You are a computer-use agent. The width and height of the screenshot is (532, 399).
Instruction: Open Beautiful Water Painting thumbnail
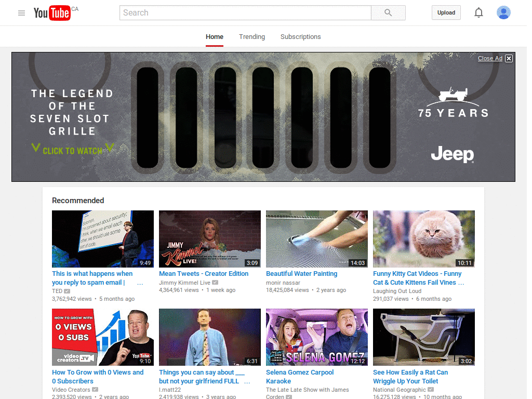[317, 239]
